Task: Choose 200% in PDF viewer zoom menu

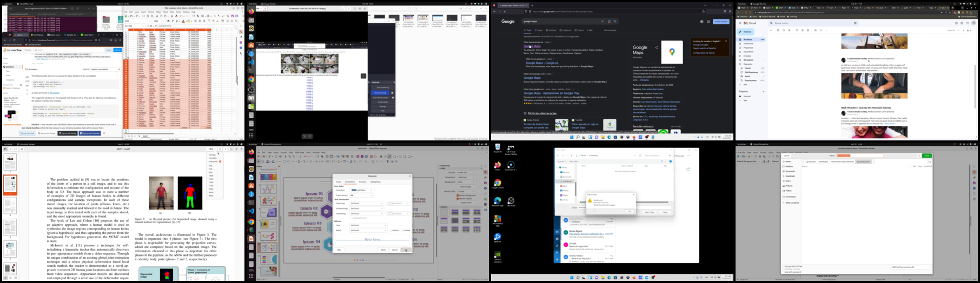Action: (x=211, y=189)
